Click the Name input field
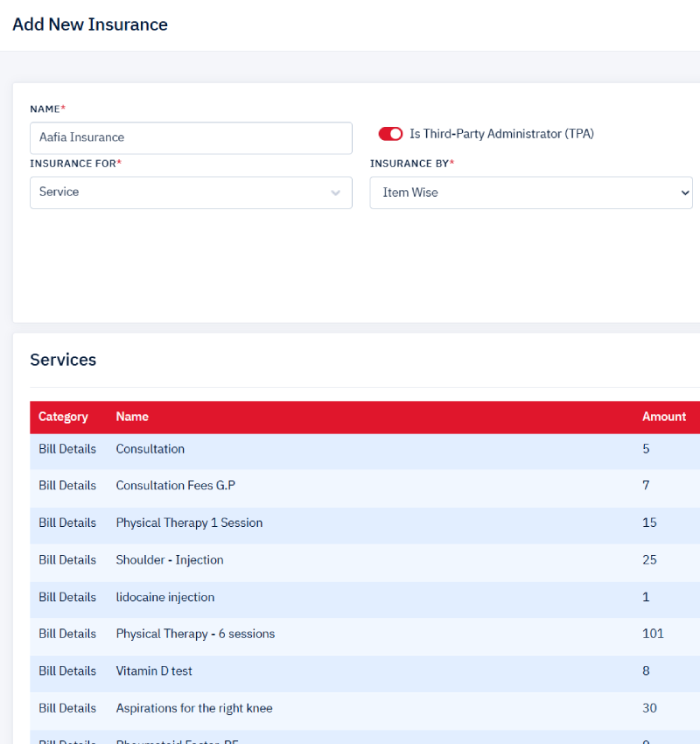The width and height of the screenshot is (700, 744). click(x=191, y=137)
